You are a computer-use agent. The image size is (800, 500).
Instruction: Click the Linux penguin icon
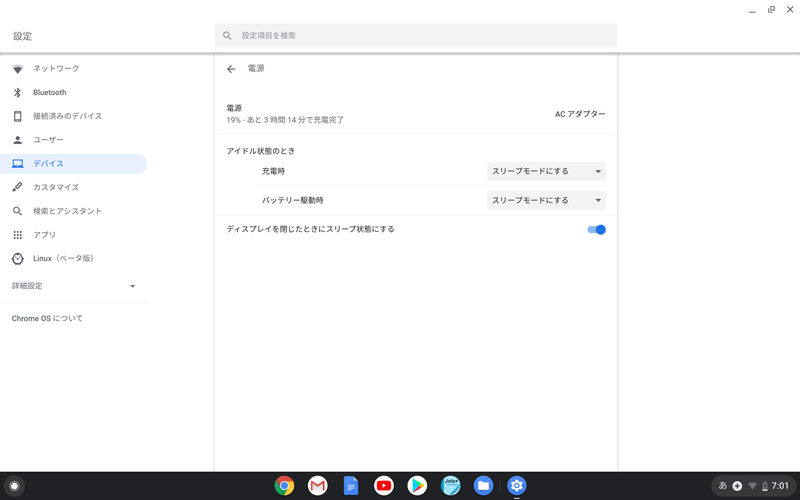click(x=17, y=259)
